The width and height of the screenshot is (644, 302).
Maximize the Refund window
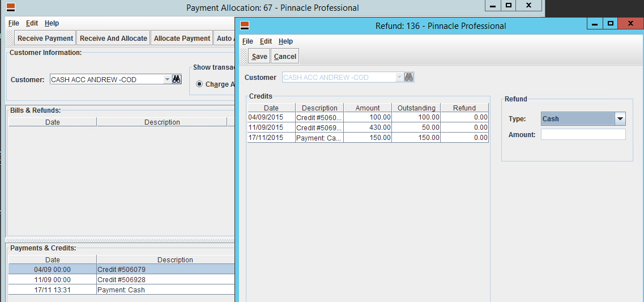click(x=610, y=23)
